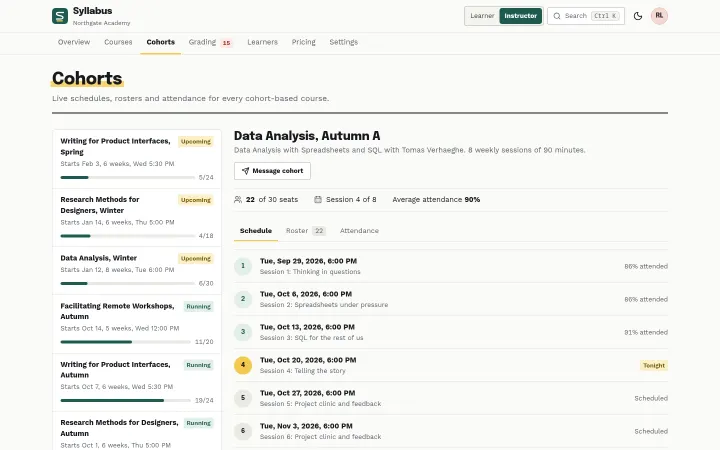720x450 pixels.
Task: Select session 4 yellow number badge
Action: click(x=243, y=365)
